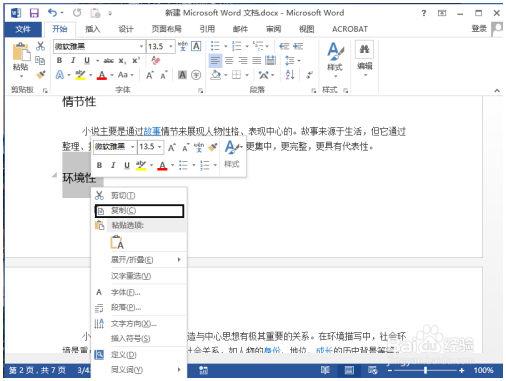506x381 pixels.
Task: Select Cut (T) in the context menu
Action: 139,196
